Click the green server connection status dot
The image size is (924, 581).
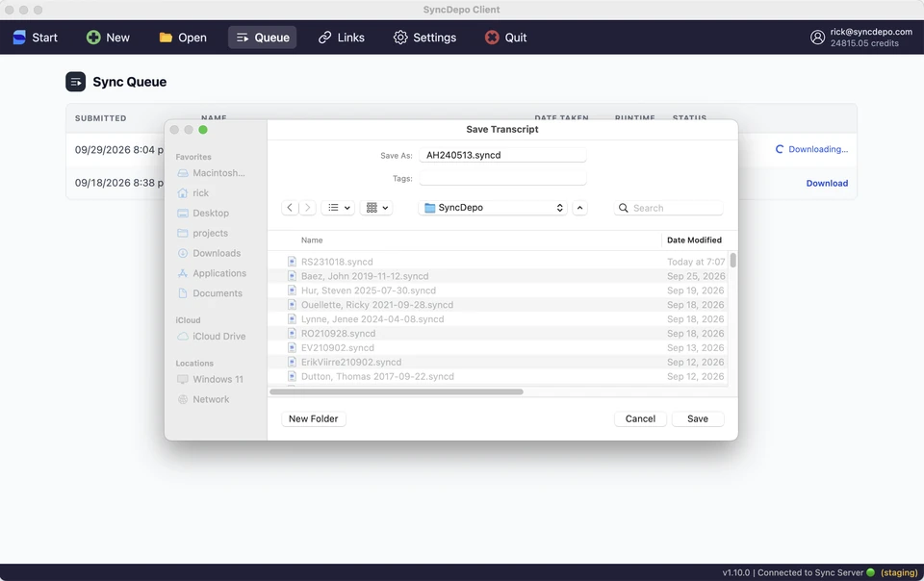[870, 572]
